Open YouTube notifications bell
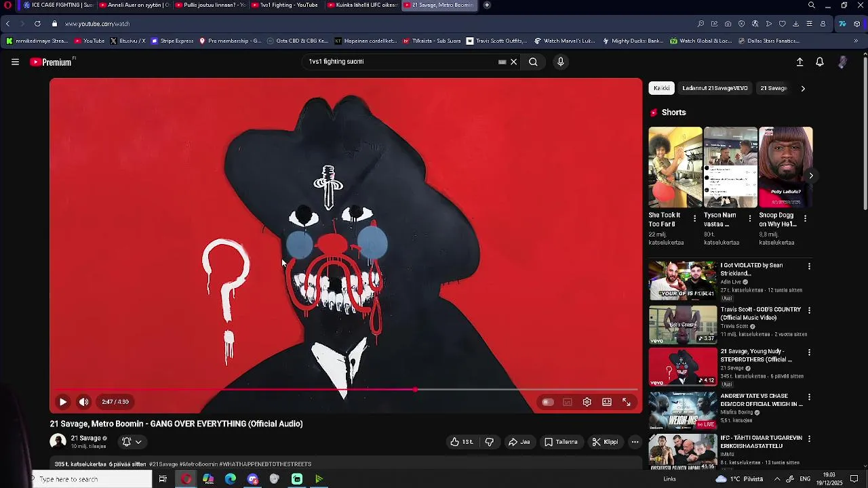The height and width of the screenshot is (488, 868). point(820,62)
